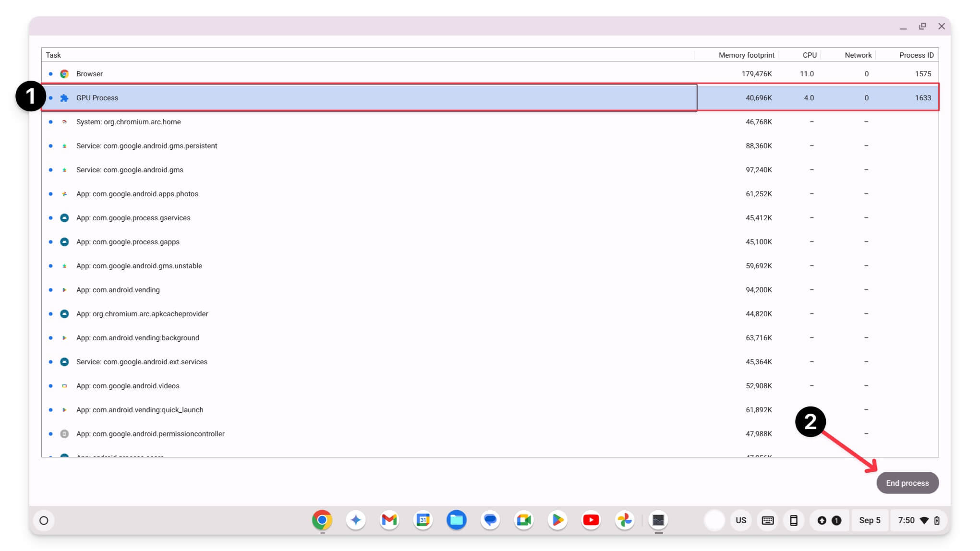The height and width of the screenshot is (551, 980).
Task: Select App: com.google.process.gservices
Action: click(490, 218)
